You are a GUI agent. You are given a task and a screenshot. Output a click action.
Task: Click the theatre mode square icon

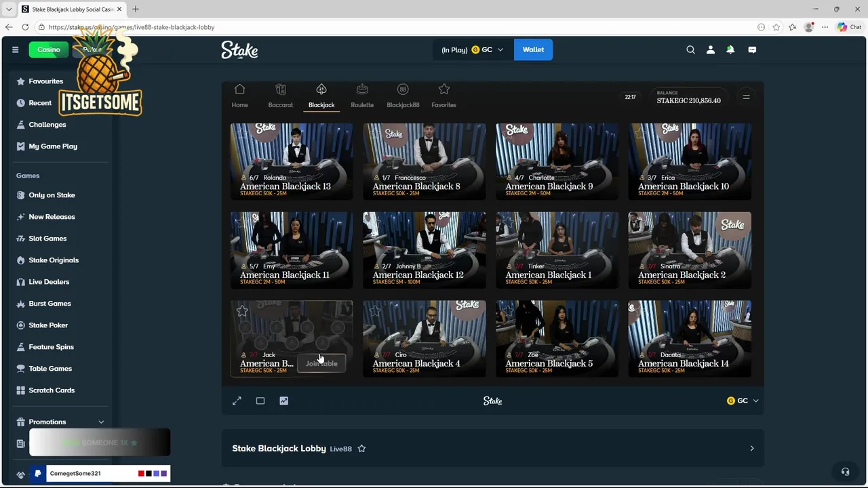pyautogui.click(x=260, y=401)
